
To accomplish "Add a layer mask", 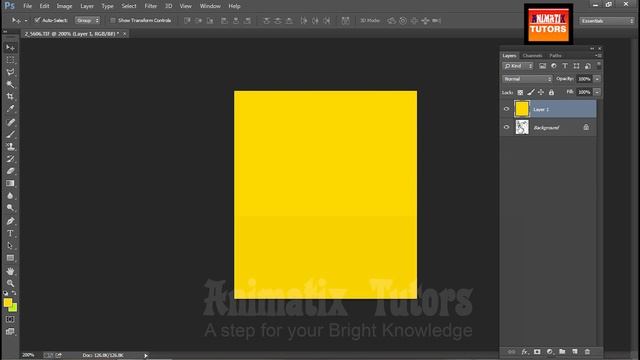I will coord(537,351).
